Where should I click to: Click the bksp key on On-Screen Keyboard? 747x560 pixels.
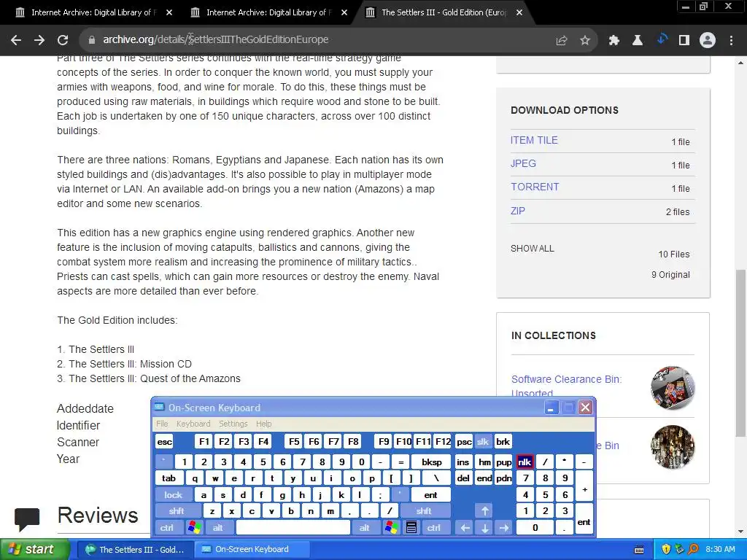click(x=431, y=462)
